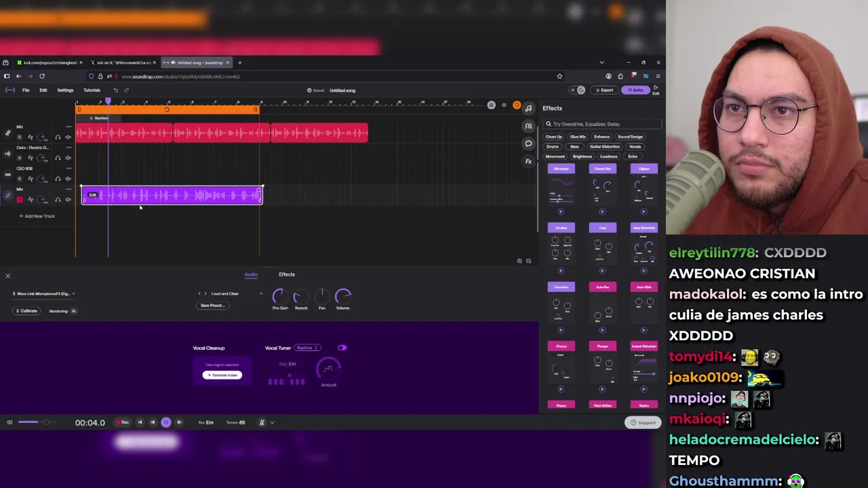
Task: Click the first Mic track microphone icon
Action: 8,133
